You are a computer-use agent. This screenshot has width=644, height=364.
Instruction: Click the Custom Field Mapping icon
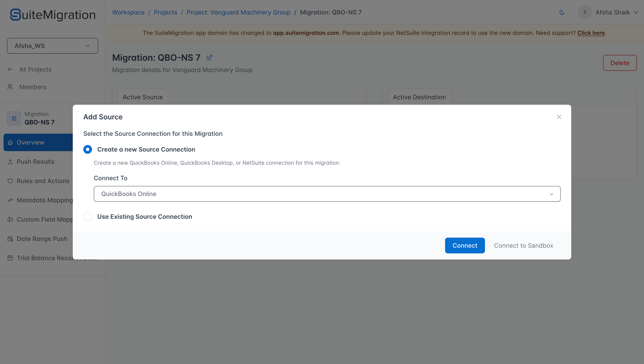click(x=10, y=219)
